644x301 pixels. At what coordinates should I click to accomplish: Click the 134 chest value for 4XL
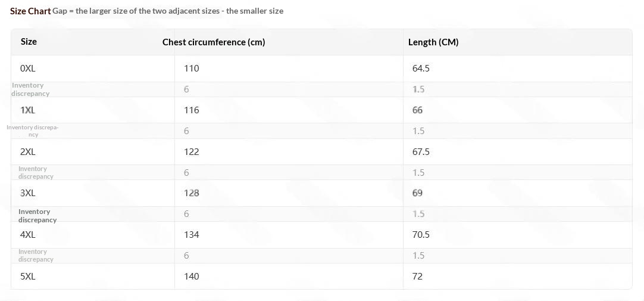(x=192, y=235)
